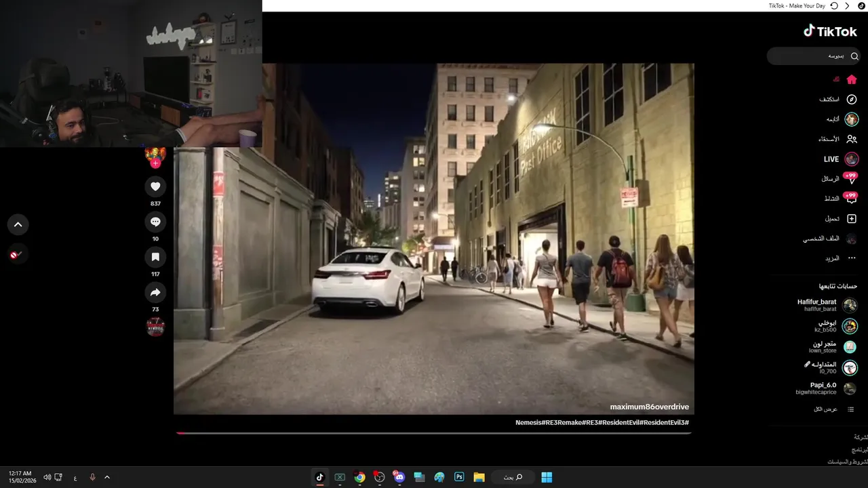Open the sound disc thumbnail below share

[x=155, y=327]
